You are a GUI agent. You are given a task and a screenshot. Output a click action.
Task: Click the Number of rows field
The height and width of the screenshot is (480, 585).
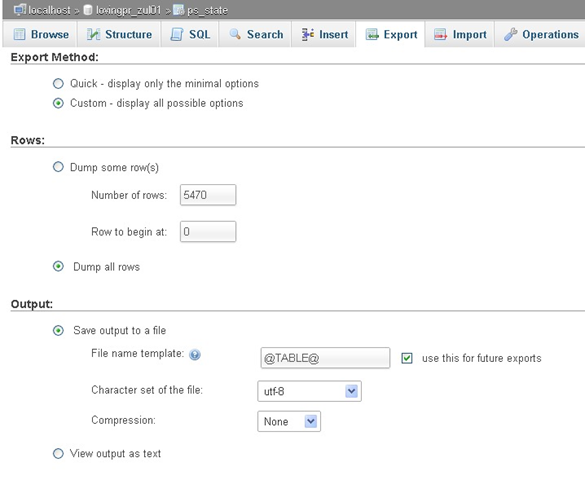pyautogui.click(x=208, y=195)
